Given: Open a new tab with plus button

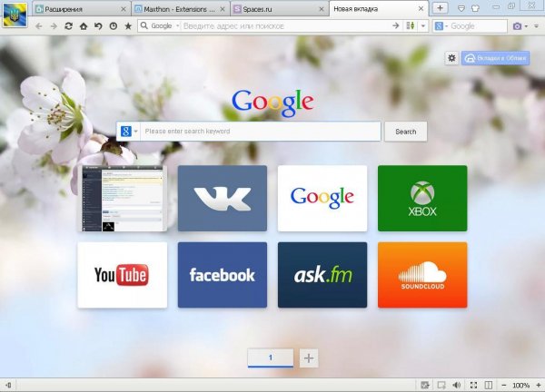Looking at the screenshot, I should (440, 8).
